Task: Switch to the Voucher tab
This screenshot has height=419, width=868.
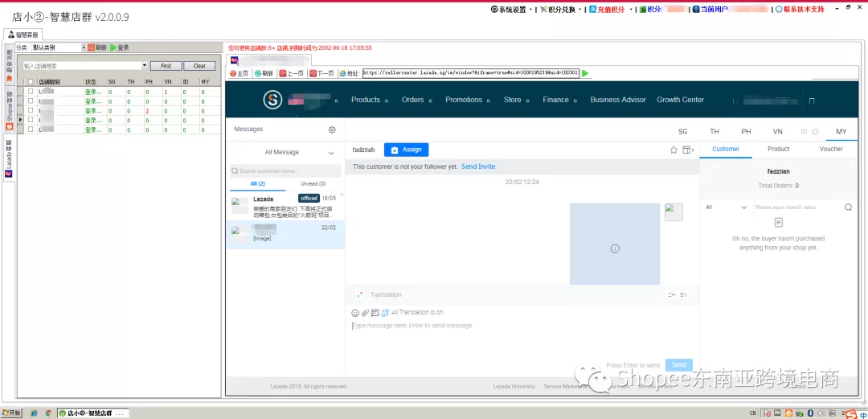Action: (x=831, y=149)
